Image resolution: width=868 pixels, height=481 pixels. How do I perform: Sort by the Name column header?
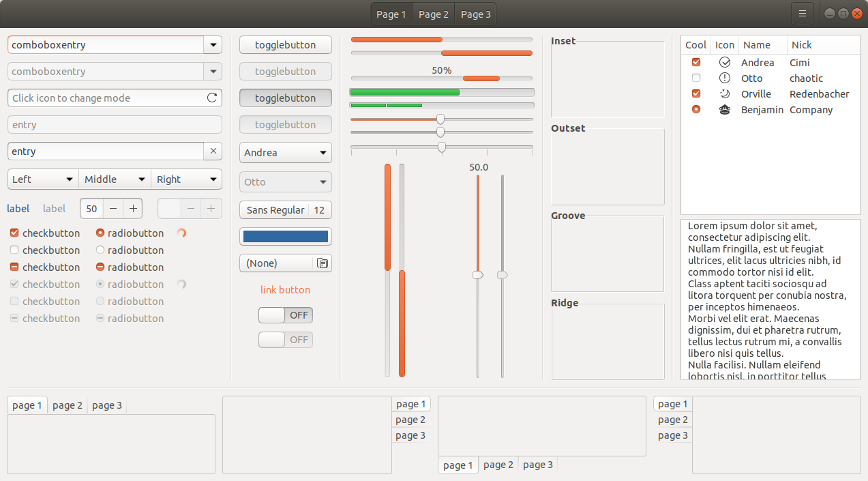click(x=763, y=45)
